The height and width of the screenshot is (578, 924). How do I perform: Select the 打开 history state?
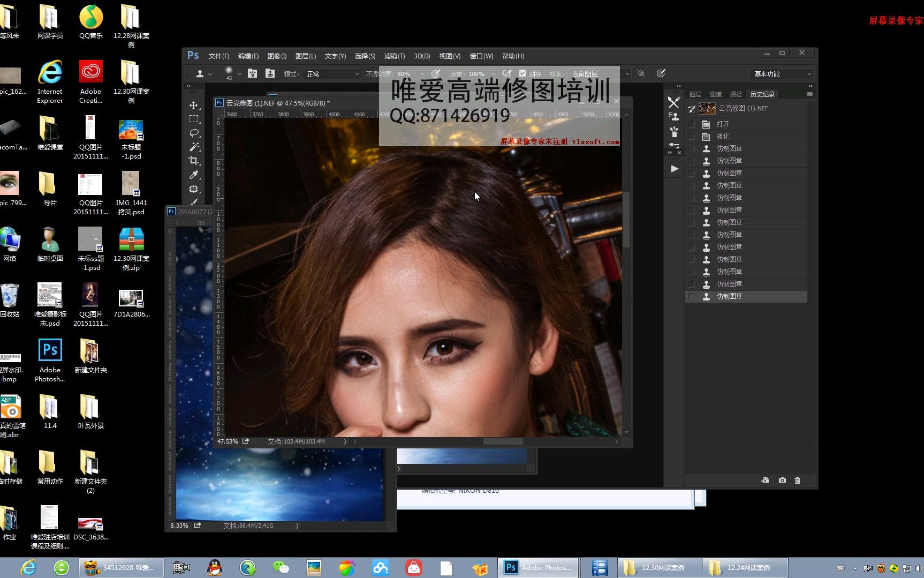click(x=746, y=124)
